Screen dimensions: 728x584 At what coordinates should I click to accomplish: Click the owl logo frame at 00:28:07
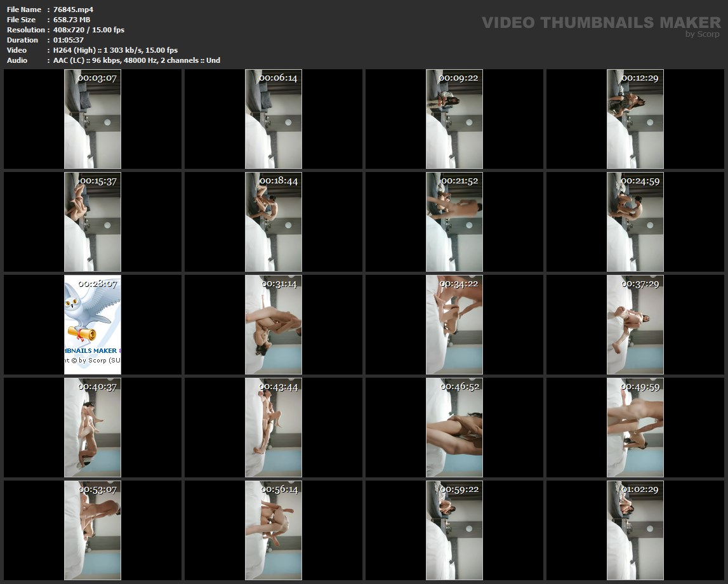click(93, 324)
